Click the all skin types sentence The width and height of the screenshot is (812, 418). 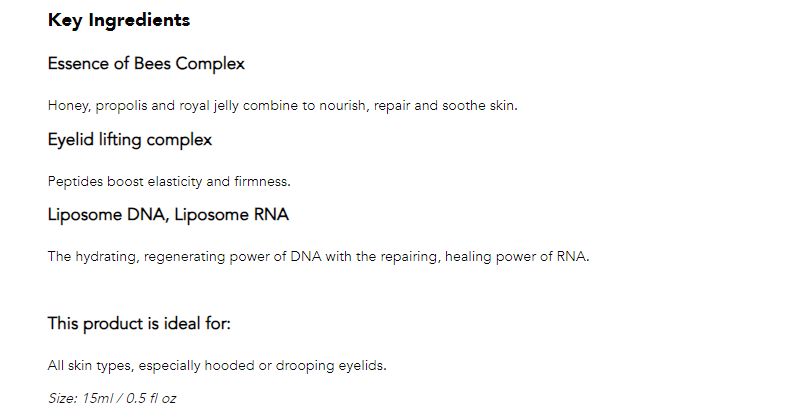point(217,366)
